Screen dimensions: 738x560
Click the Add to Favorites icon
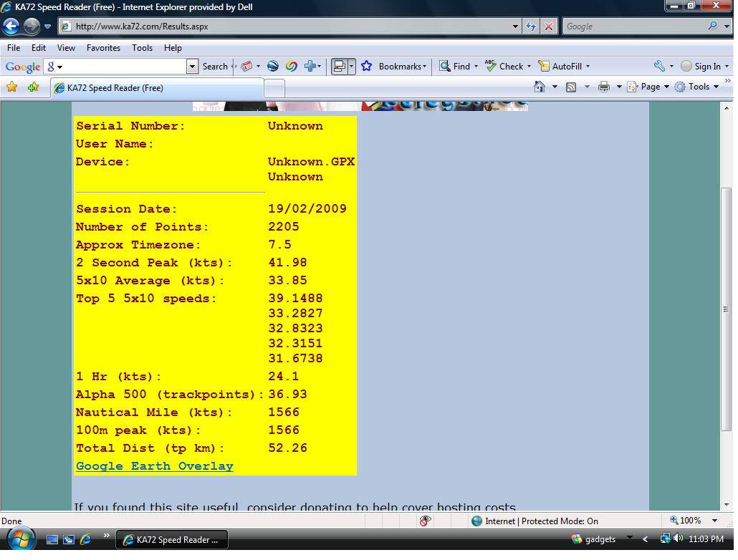[x=33, y=87]
